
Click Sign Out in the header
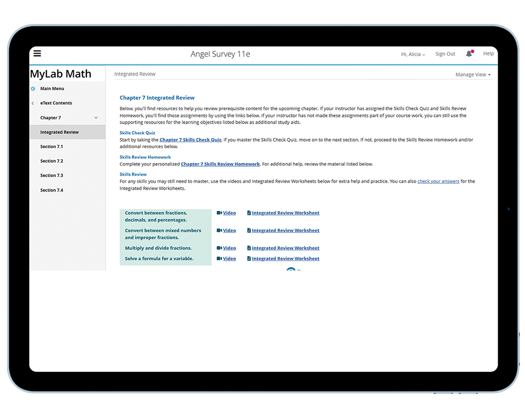tap(445, 54)
